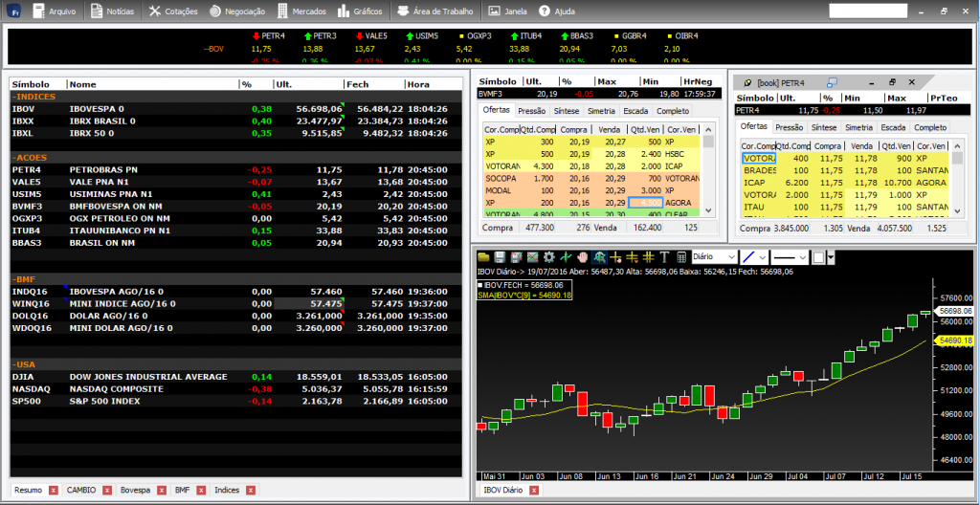The width and height of the screenshot is (980, 505).
Task: Save the chart with floppy icon
Action: 500,257
